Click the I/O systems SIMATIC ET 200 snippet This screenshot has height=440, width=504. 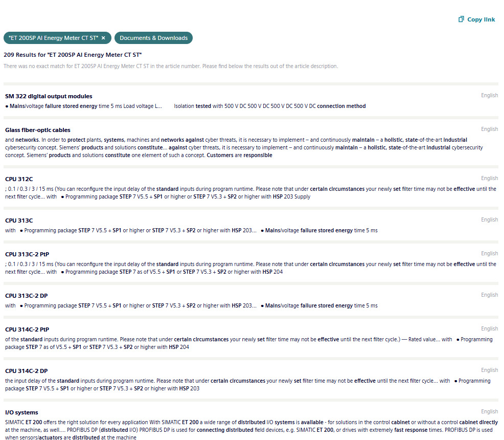click(251, 430)
